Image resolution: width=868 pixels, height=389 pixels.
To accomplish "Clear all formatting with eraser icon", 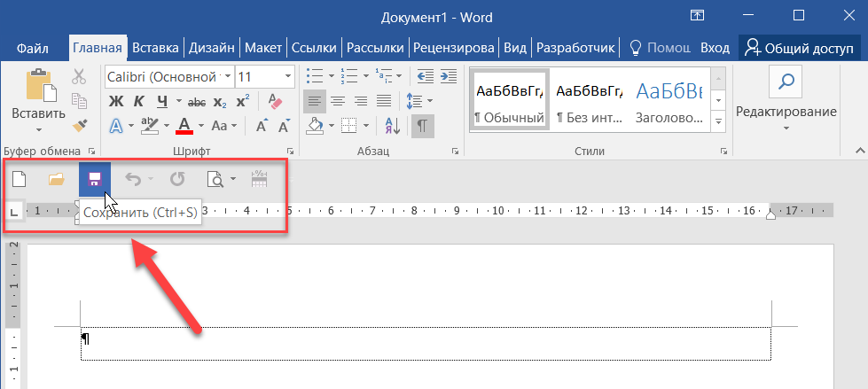I will coord(275,101).
